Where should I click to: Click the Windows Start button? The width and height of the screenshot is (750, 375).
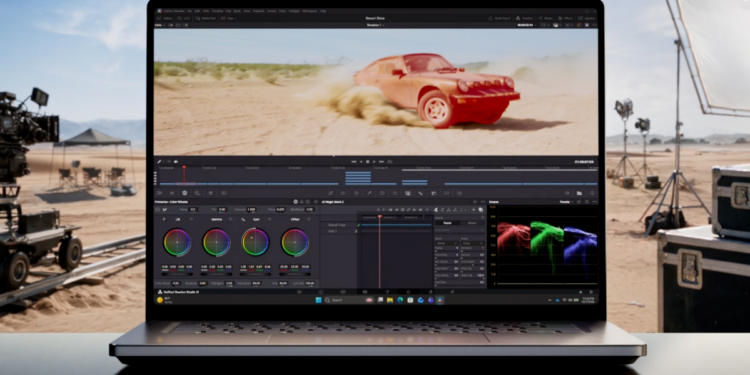(x=319, y=300)
